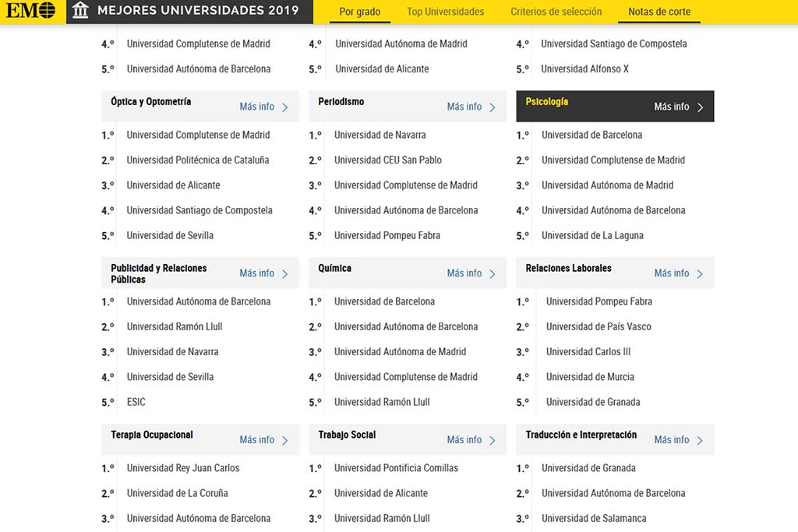
Task: Click the highlighted Psicología heading
Action: (547, 102)
